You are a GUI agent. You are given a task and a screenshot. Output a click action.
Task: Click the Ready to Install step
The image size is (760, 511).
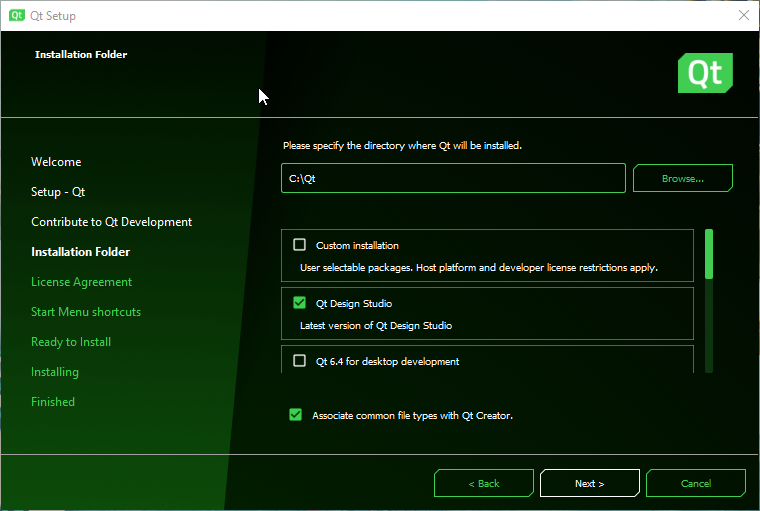[71, 342]
